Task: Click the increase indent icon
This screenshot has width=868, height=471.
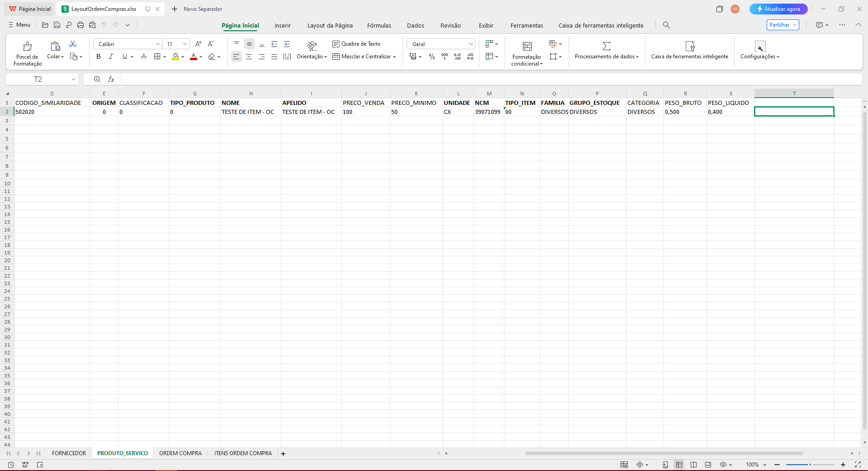Action: click(287, 44)
